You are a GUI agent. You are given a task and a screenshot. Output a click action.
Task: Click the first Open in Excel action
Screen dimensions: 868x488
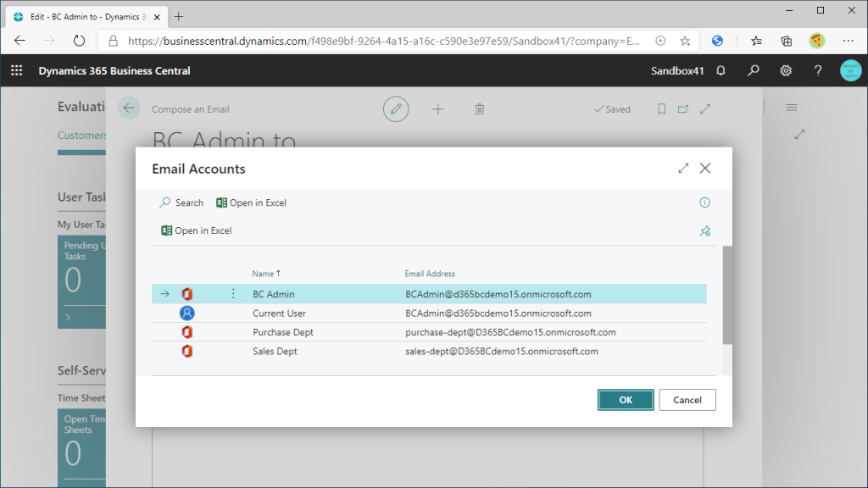coord(252,202)
